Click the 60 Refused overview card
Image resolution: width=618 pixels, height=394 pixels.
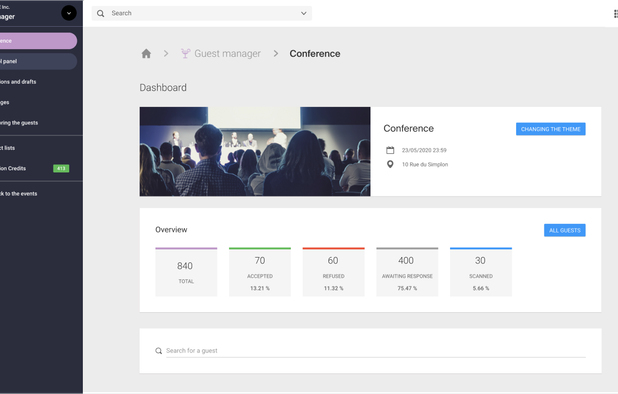coord(333,272)
